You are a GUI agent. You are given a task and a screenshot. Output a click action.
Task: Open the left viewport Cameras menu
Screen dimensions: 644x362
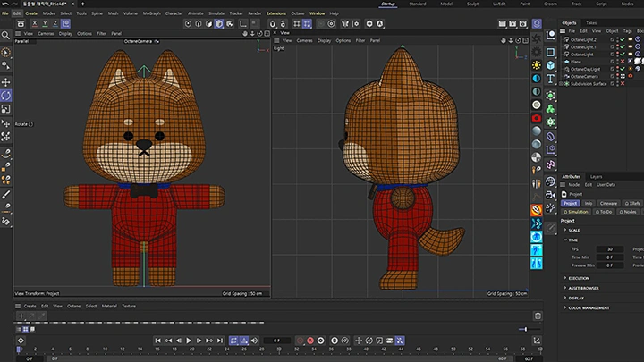pos(46,34)
